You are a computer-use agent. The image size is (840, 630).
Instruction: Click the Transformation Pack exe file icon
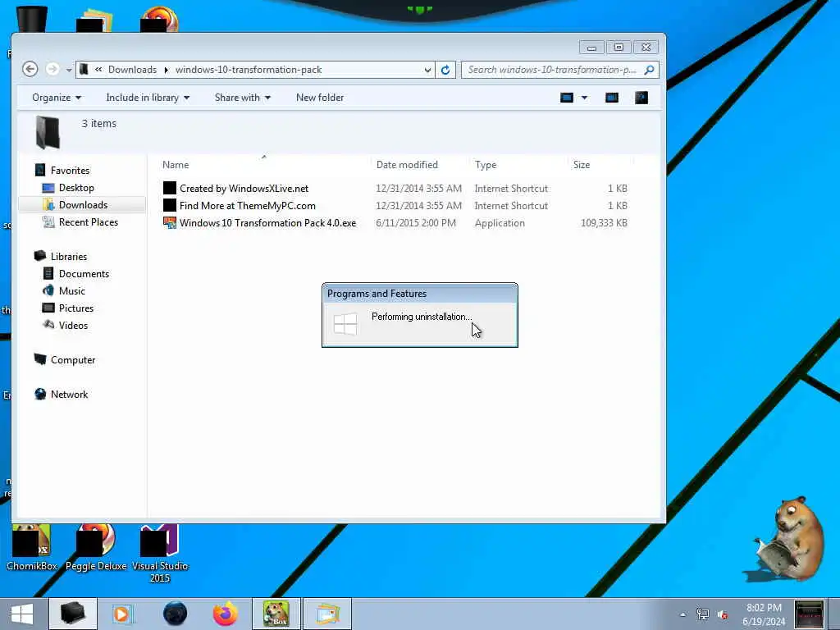pyautogui.click(x=170, y=223)
